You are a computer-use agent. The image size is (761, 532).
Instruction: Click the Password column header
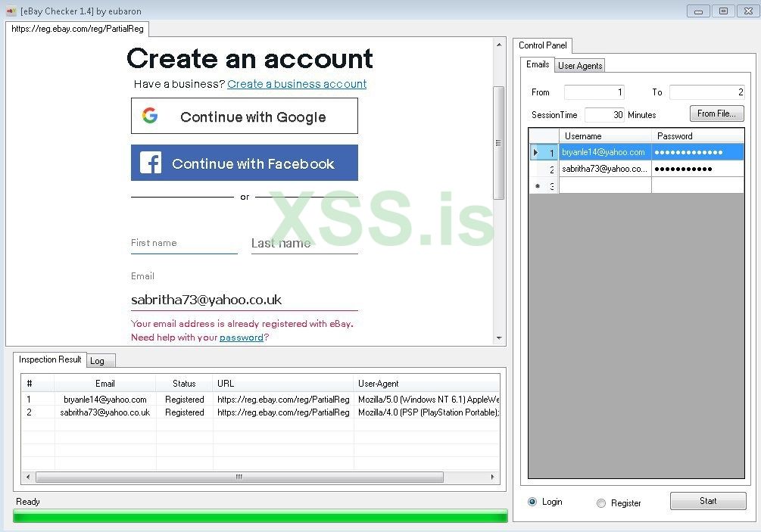(698, 135)
